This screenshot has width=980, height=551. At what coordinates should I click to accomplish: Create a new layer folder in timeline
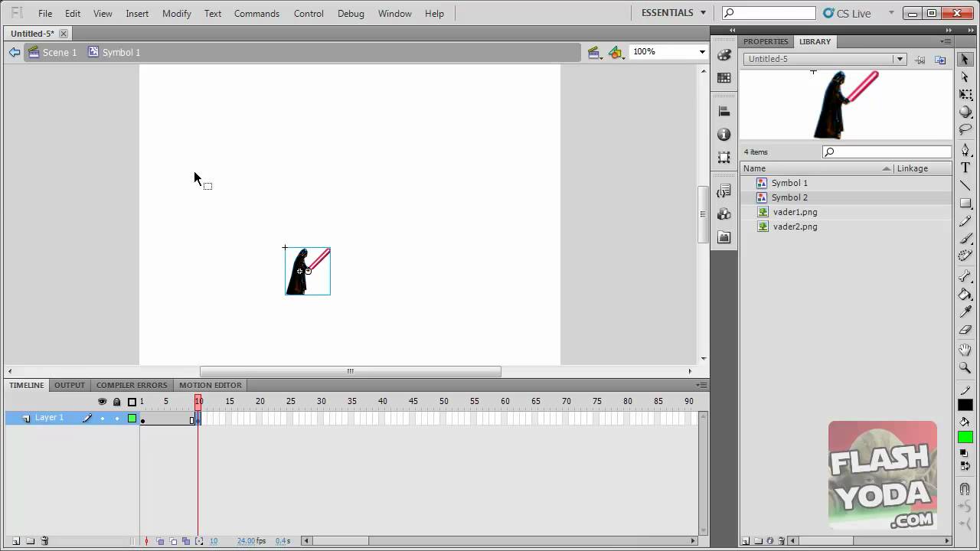coord(30,541)
